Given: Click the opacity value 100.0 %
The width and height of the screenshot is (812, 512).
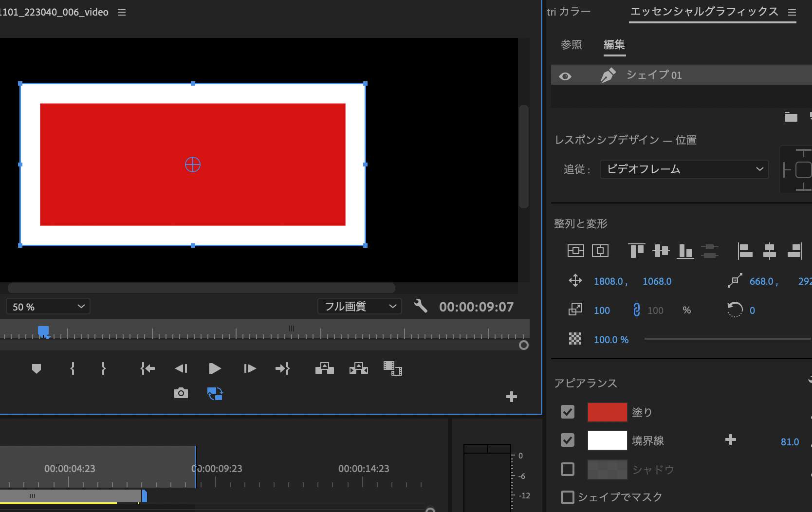Looking at the screenshot, I should click(611, 340).
